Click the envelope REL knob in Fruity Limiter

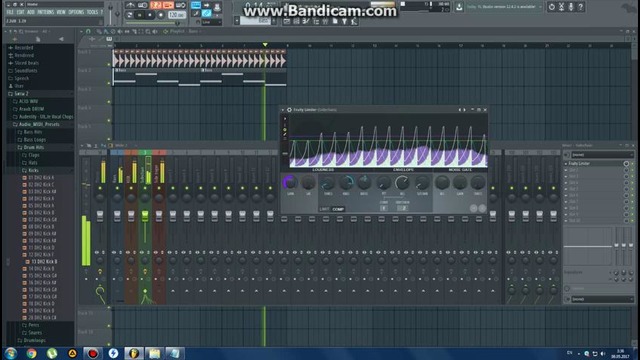point(402,182)
